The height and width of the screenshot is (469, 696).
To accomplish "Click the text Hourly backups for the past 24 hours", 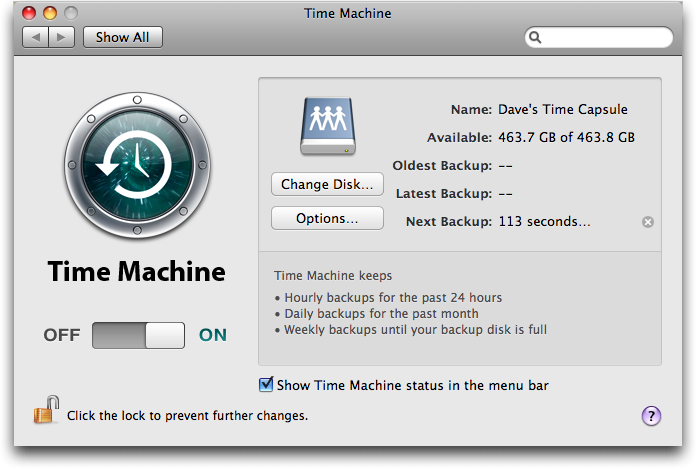I will pyautogui.click(x=393, y=297).
